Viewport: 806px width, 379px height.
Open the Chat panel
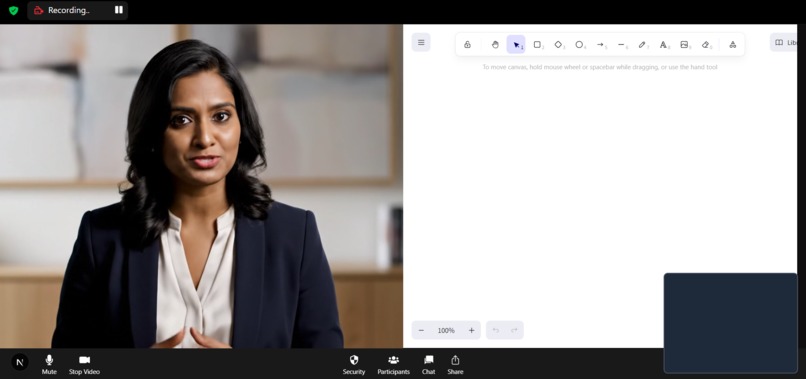(429, 365)
